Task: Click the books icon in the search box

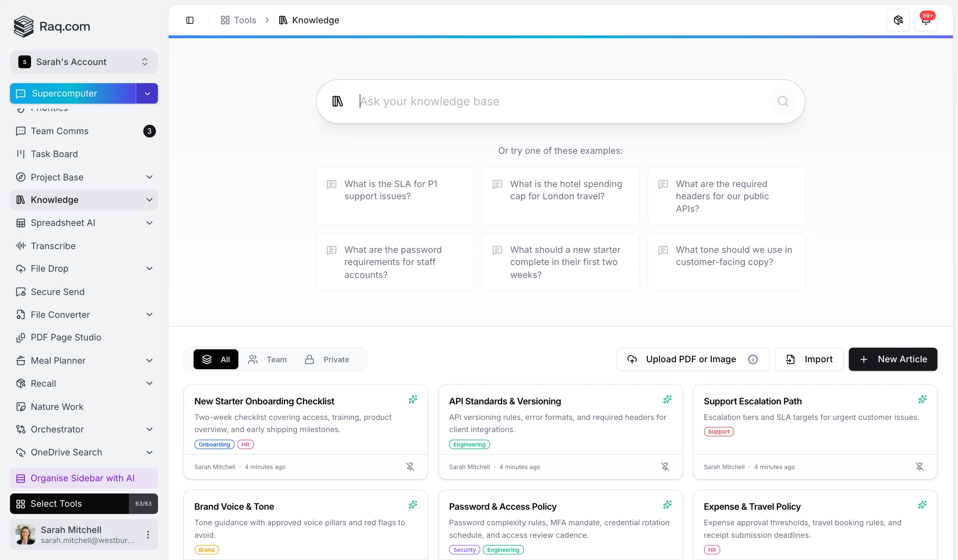Action: (337, 101)
